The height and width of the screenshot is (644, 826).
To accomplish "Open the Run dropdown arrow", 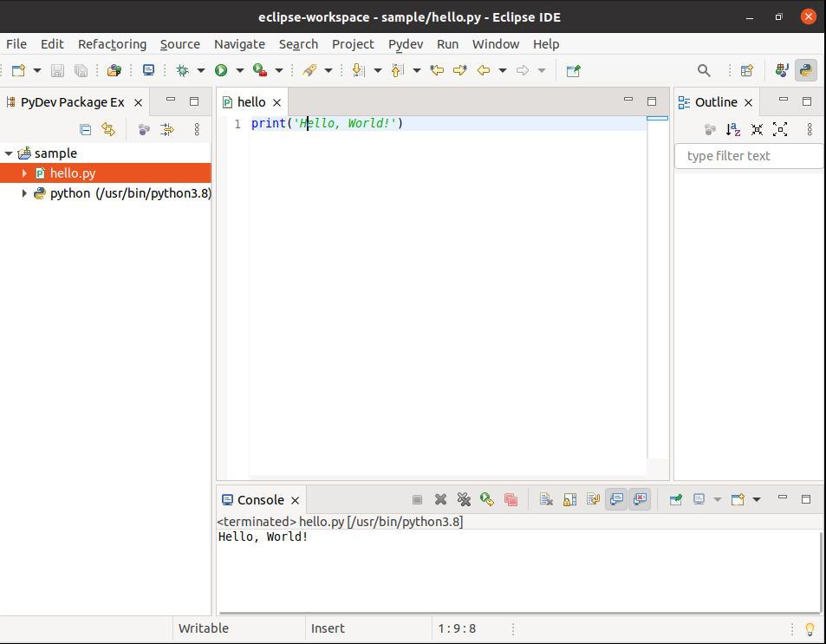I will point(240,70).
